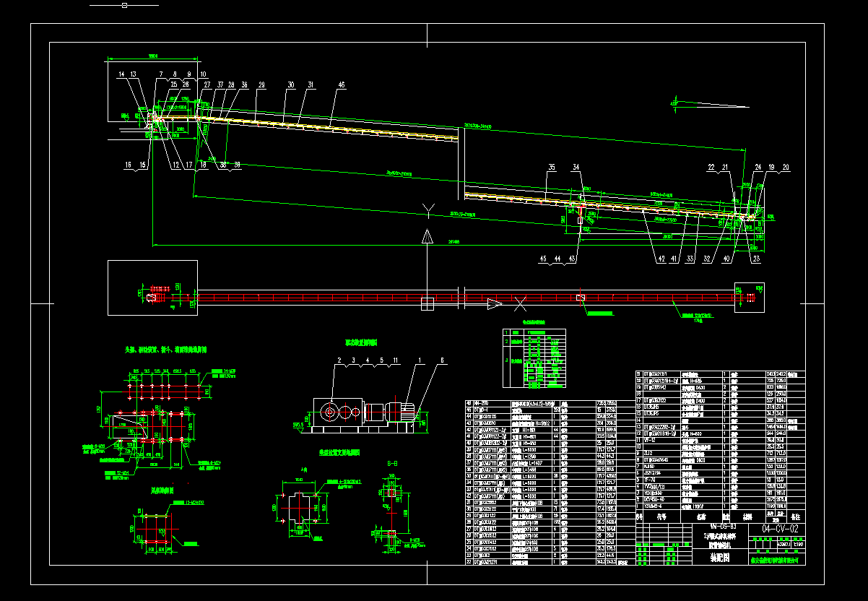Select callout balloon 16 below head end
868x601 pixels.
(x=129, y=165)
